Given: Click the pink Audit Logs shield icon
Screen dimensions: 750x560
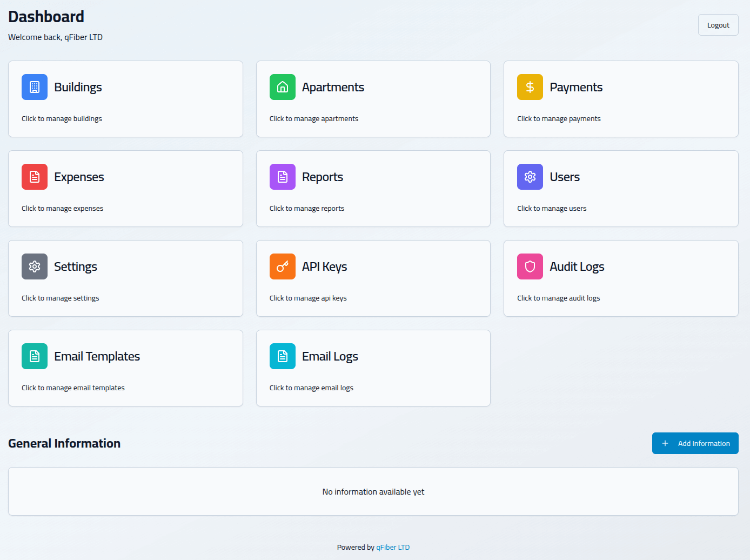Looking at the screenshot, I should coord(530,266).
